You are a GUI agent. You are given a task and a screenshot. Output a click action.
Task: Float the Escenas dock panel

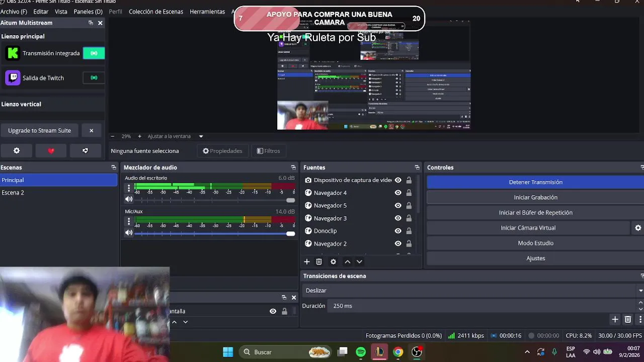114,167
